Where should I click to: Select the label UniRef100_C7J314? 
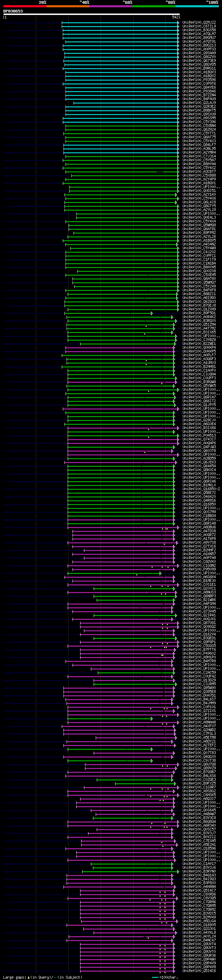pyautogui.click(x=199, y=156)
